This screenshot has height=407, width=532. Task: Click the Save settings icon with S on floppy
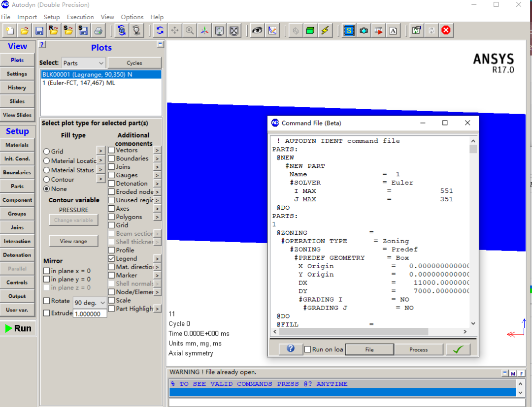click(83, 31)
